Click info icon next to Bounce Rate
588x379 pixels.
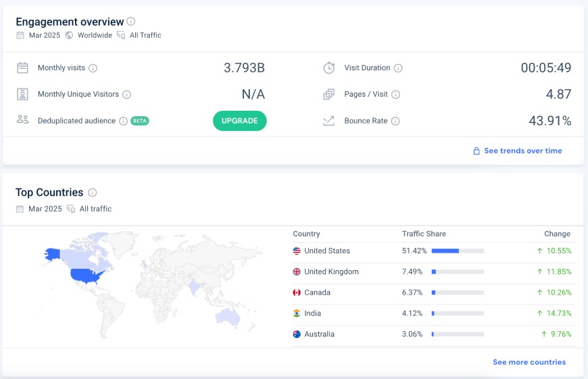395,121
